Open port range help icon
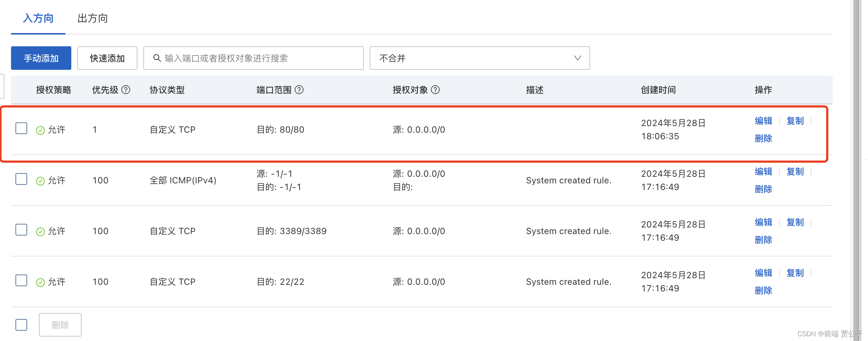Screen dimensions: 868x341 click(x=299, y=90)
